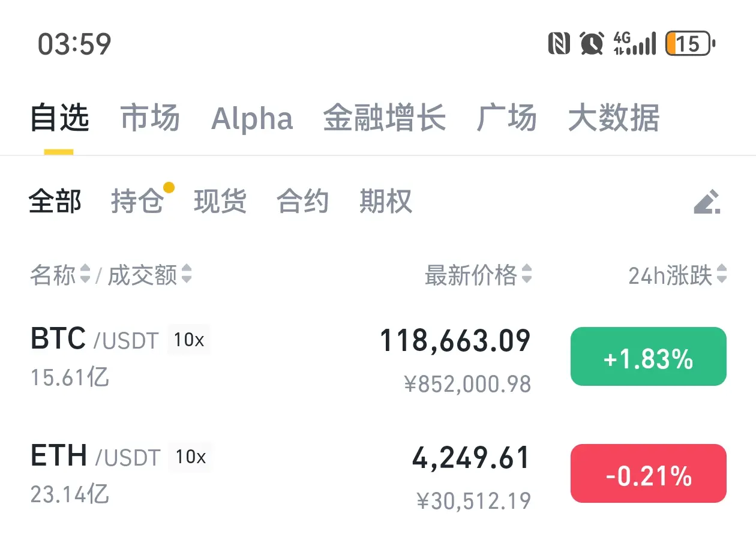The width and height of the screenshot is (756, 540).
Task: Tap the alarm clock status icon
Action: point(592,44)
